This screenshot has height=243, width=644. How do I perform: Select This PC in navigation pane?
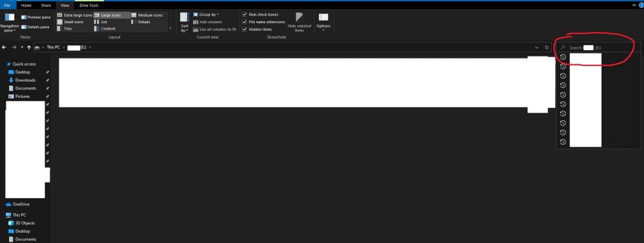(x=16, y=215)
